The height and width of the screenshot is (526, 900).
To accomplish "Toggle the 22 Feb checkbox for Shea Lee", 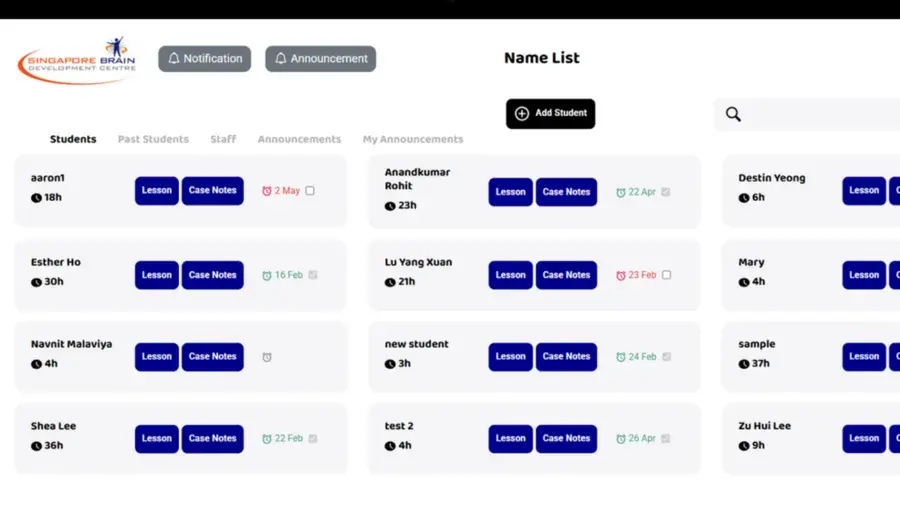I will pos(313,439).
